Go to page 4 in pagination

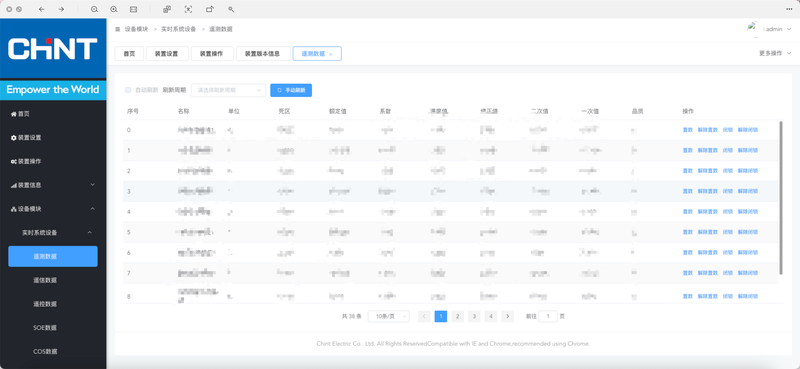(x=491, y=316)
